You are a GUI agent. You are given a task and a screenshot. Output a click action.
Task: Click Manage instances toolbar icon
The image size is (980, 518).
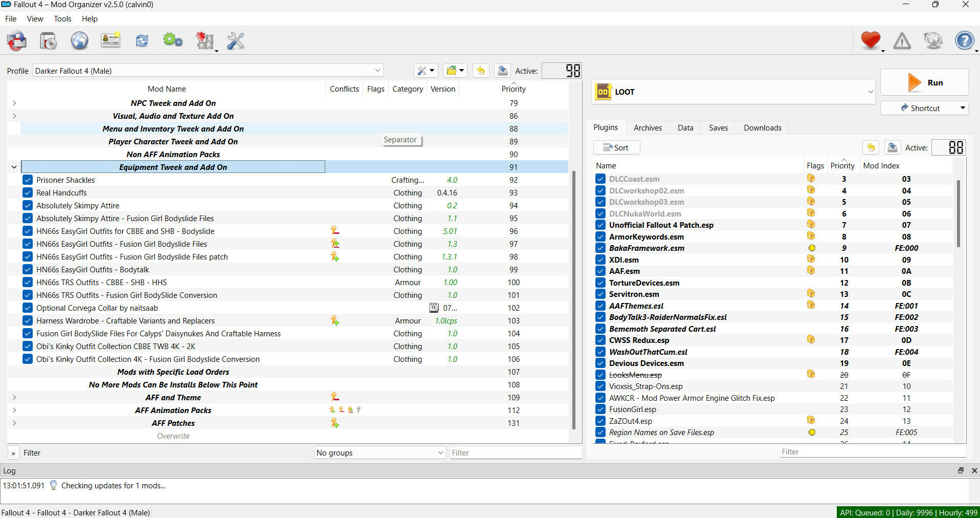pyautogui.click(x=17, y=40)
